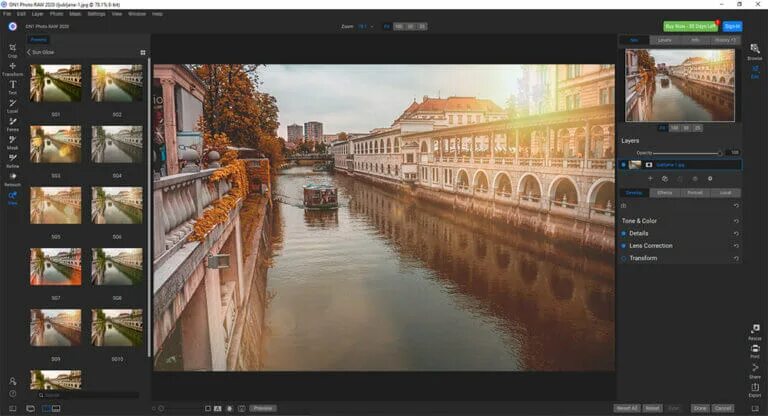Switch to the Develop tab

[634, 193]
